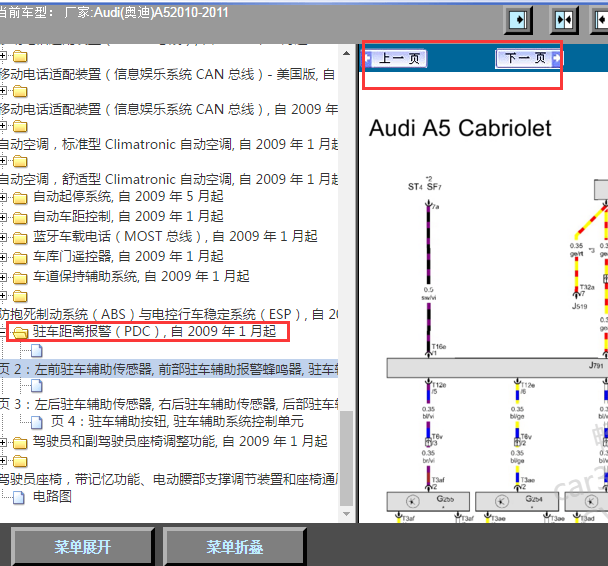Click tree scrollbar down arrow

(347, 514)
